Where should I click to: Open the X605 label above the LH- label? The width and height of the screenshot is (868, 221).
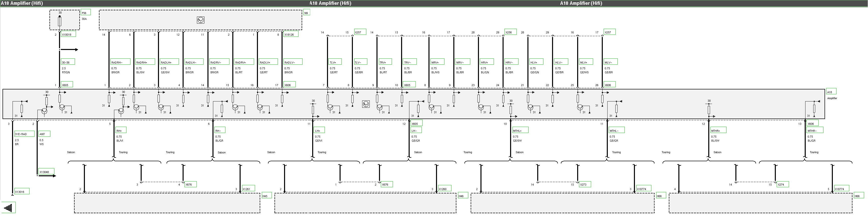pos(416,124)
